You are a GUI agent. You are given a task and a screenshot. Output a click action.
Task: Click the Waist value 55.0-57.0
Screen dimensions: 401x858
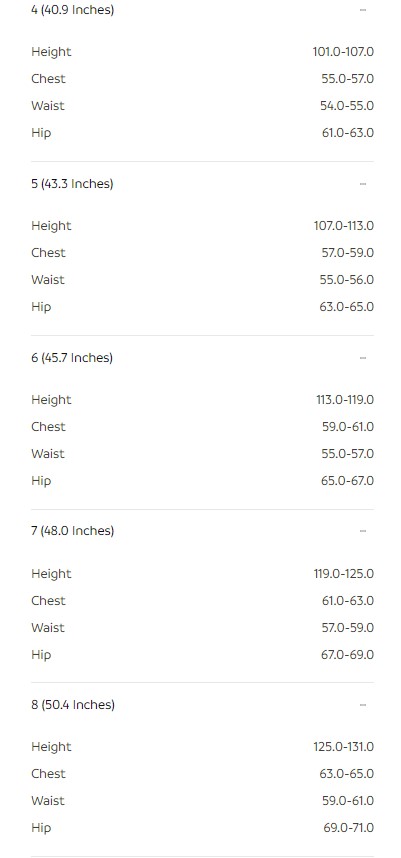tap(347, 454)
